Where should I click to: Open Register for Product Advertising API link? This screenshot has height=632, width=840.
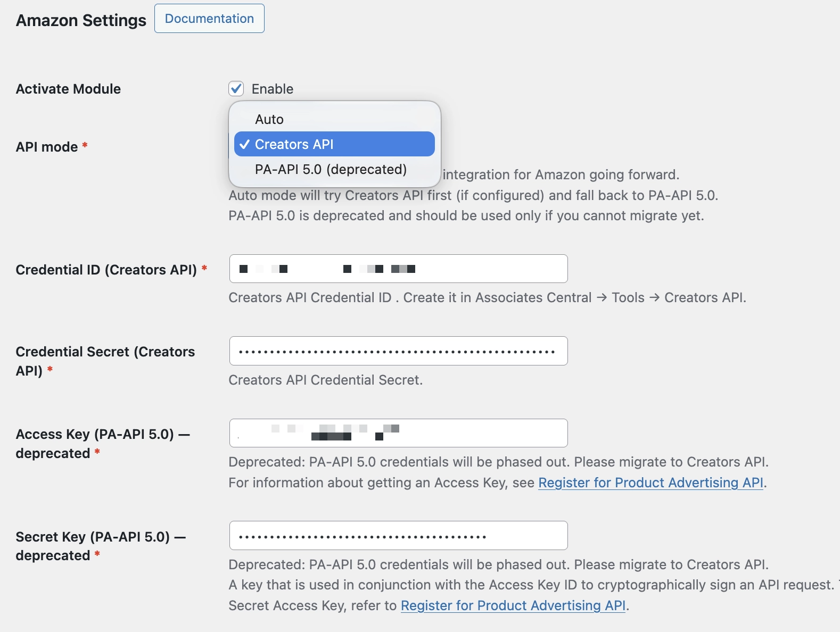pos(650,483)
